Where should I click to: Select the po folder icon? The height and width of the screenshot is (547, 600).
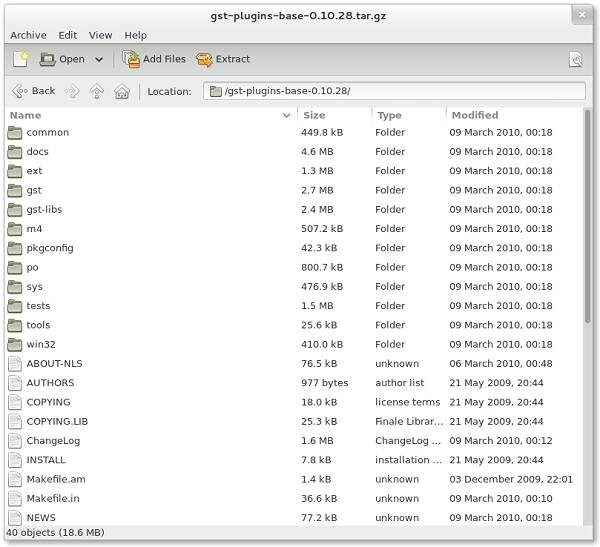[x=15, y=268]
